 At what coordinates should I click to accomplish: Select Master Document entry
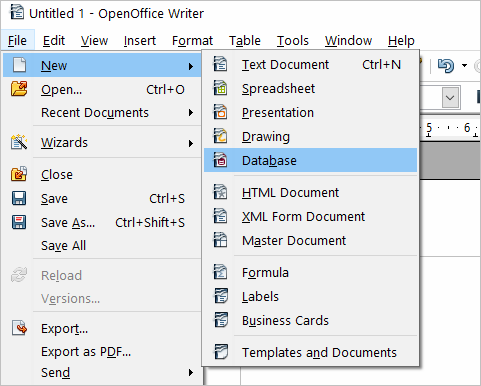[310, 240]
